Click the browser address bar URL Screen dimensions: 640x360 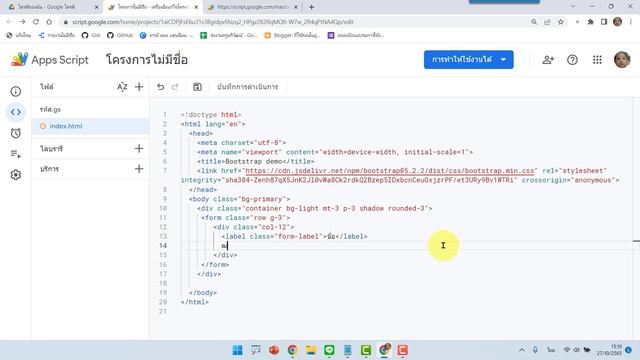[212, 22]
